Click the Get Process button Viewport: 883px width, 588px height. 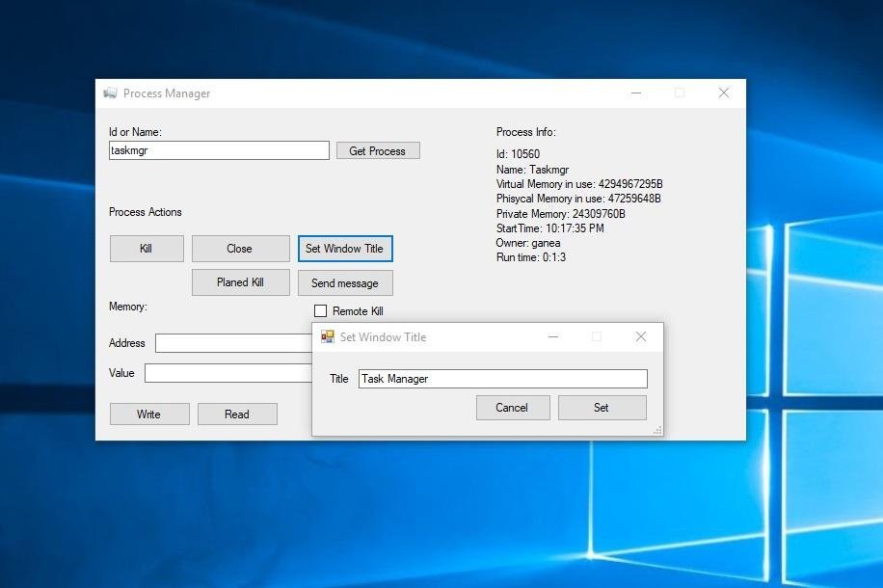pos(378,151)
